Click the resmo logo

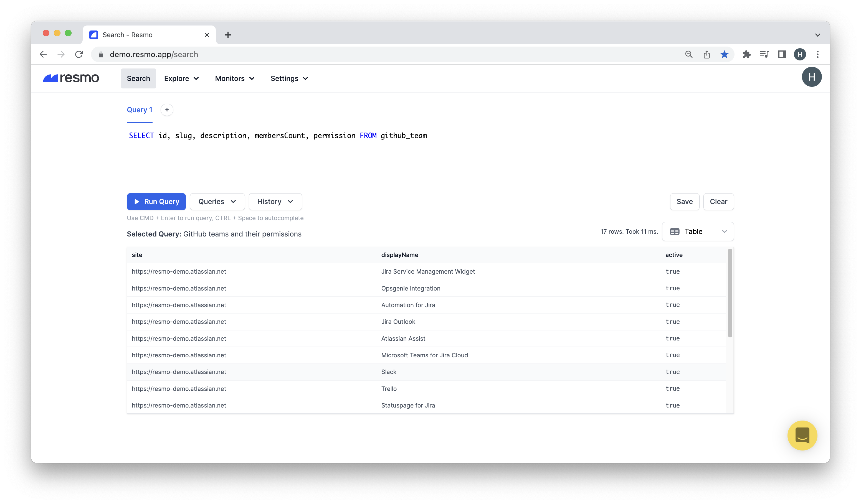[71, 78]
